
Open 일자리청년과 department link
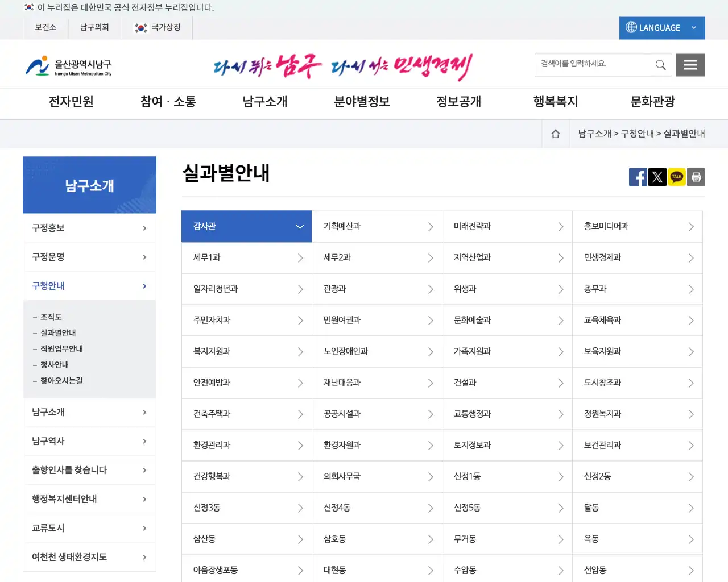246,289
